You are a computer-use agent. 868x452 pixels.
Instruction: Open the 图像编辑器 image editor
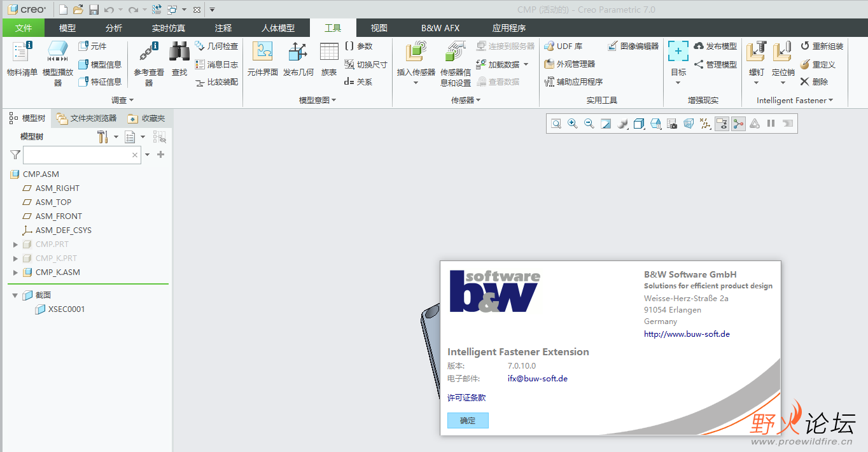point(633,46)
